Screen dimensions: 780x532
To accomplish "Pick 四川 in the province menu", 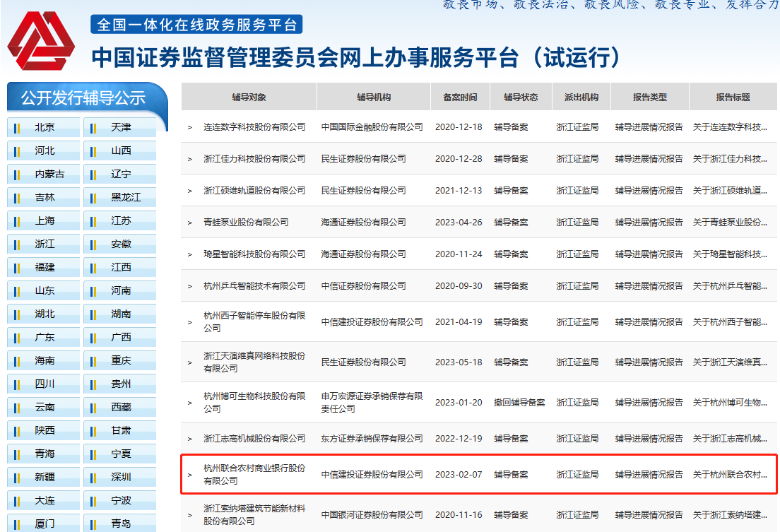I will click(45, 384).
